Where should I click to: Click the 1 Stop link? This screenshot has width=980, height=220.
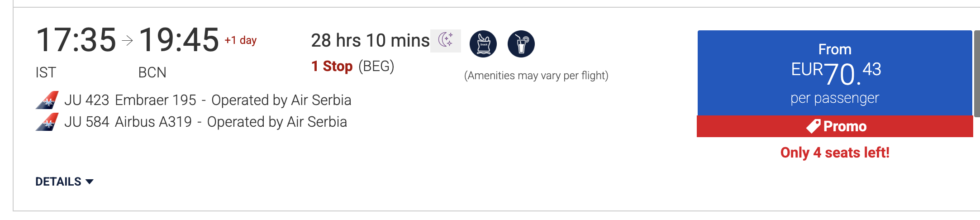coord(332,67)
